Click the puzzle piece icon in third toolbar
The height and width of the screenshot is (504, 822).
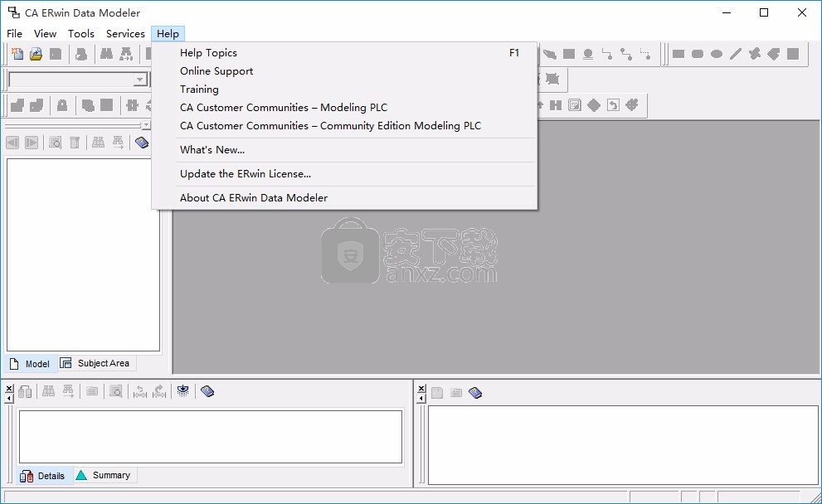pyautogui.click(x=132, y=105)
